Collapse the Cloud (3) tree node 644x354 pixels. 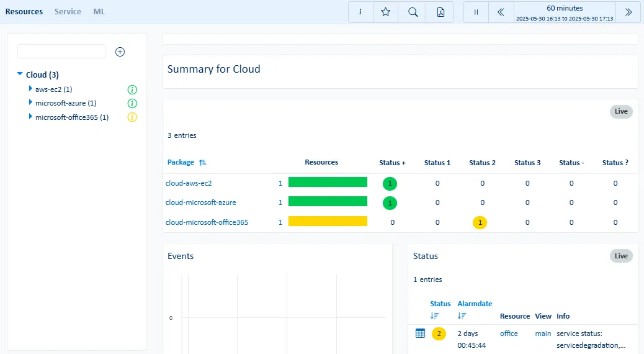point(20,75)
